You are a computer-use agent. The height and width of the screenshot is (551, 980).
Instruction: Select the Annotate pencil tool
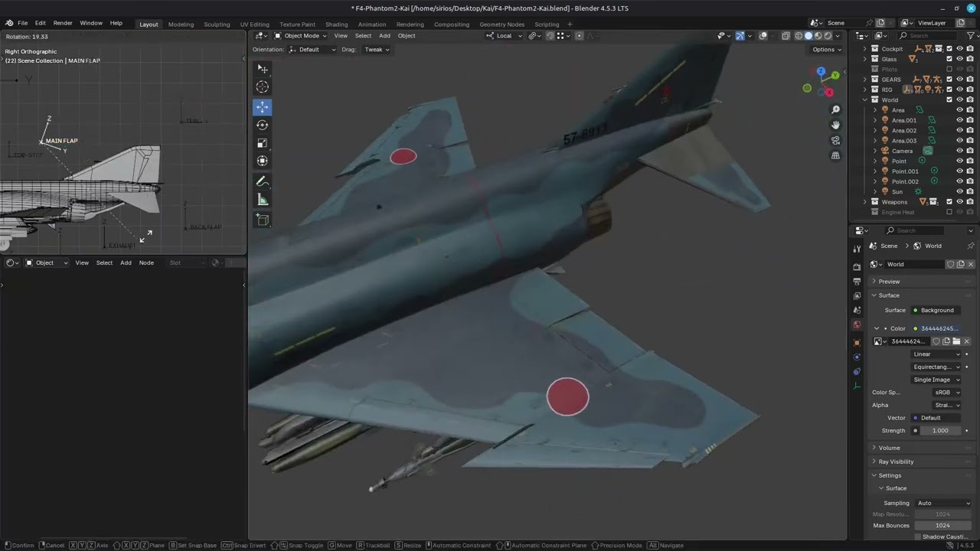(263, 182)
